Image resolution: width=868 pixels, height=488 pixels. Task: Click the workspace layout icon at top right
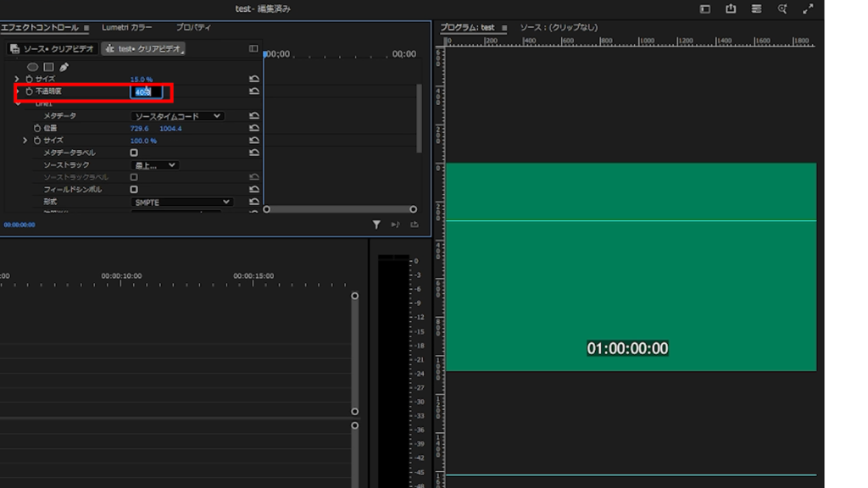tap(704, 8)
